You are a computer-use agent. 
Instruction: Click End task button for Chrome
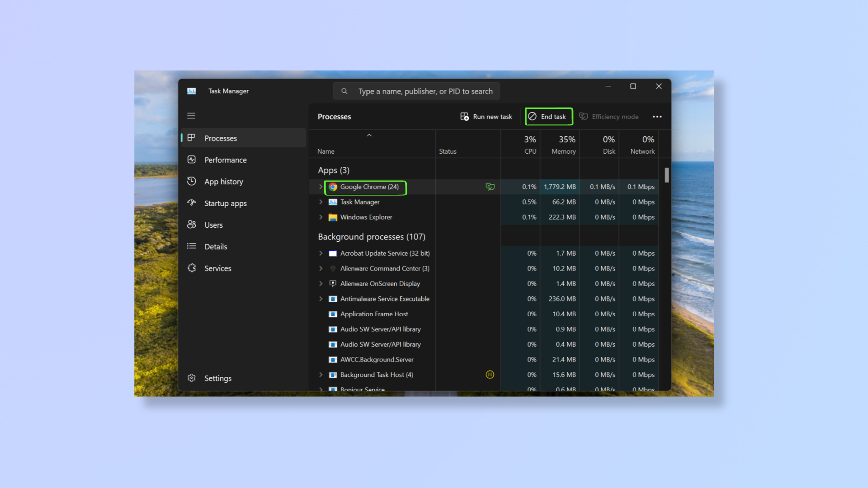pyautogui.click(x=547, y=116)
